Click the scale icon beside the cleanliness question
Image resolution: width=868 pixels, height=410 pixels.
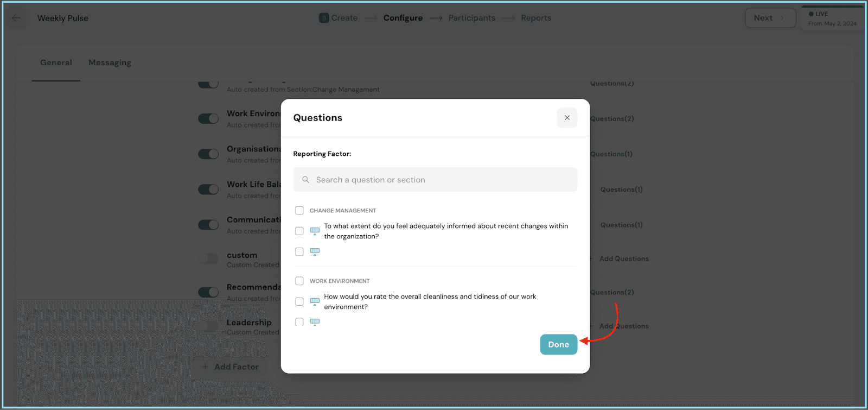[x=315, y=302]
